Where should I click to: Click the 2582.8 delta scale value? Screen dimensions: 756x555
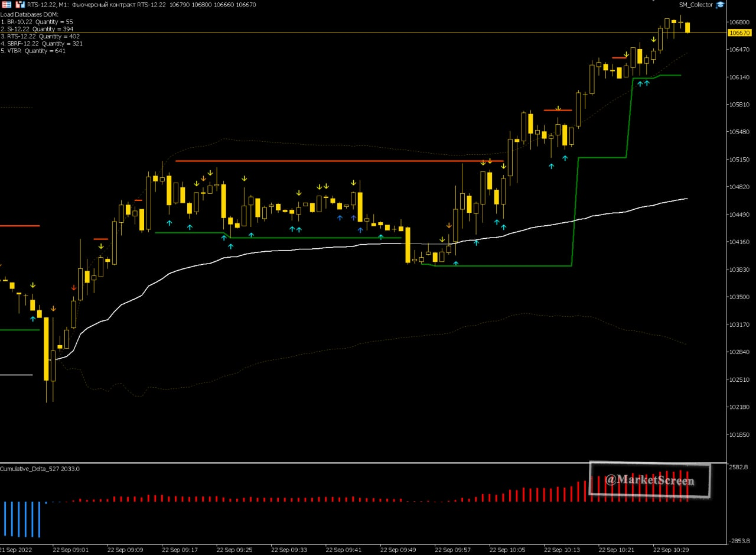739,468
